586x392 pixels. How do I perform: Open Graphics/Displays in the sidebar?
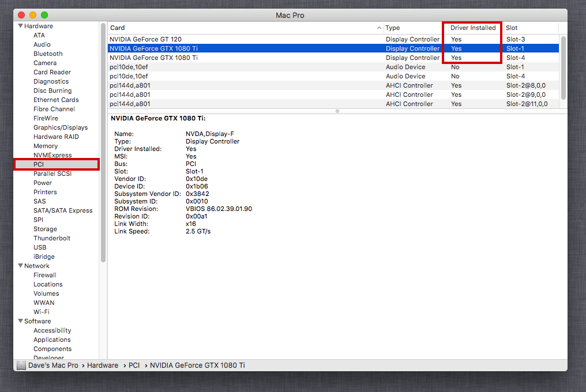[x=61, y=127]
